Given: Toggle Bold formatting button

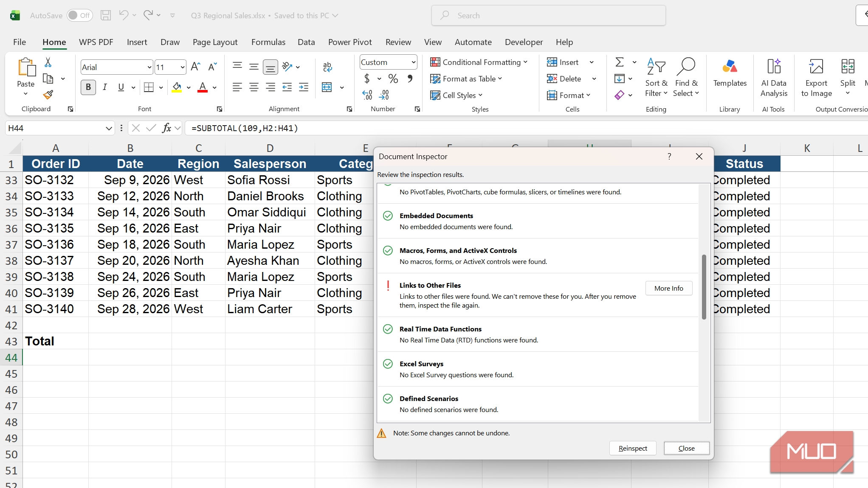Looking at the screenshot, I should tap(88, 87).
